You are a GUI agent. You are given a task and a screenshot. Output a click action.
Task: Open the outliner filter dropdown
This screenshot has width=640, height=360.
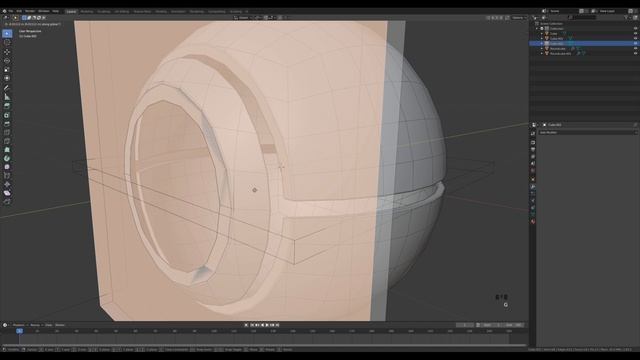(627, 18)
